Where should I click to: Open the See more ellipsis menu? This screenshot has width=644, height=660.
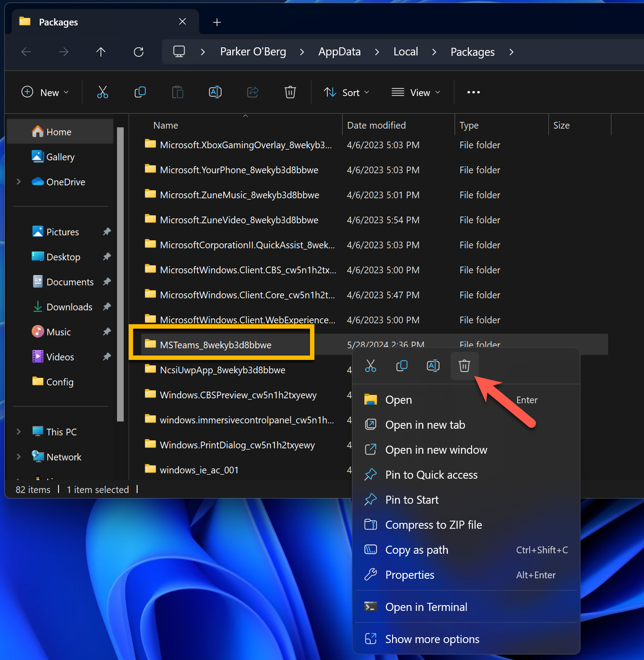click(x=473, y=92)
